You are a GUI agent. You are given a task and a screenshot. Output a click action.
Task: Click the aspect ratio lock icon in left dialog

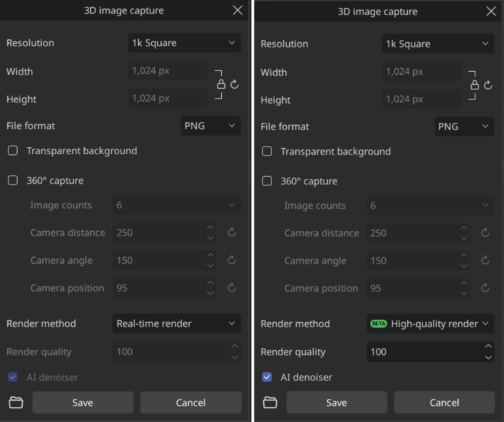(x=221, y=84)
